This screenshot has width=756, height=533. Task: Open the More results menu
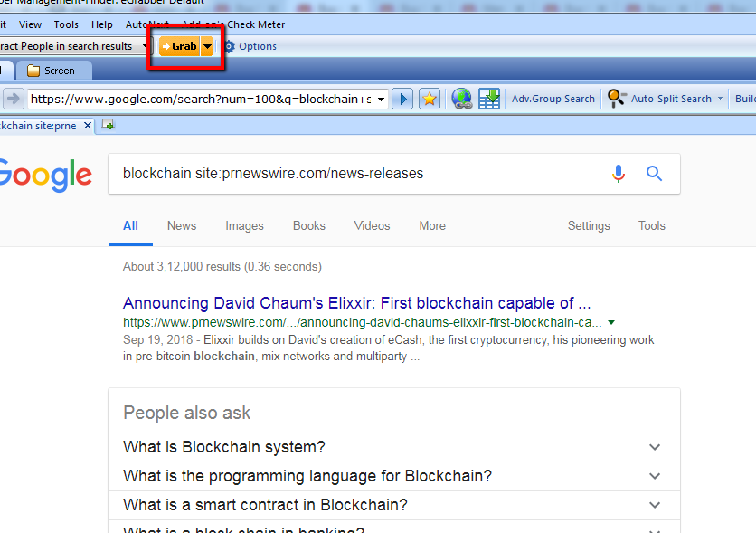pyautogui.click(x=432, y=225)
